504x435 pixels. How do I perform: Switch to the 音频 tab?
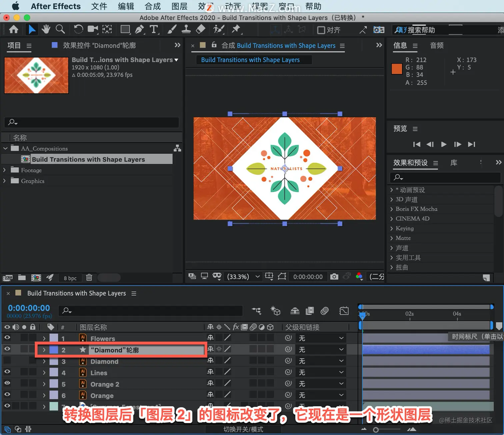click(x=437, y=45)
